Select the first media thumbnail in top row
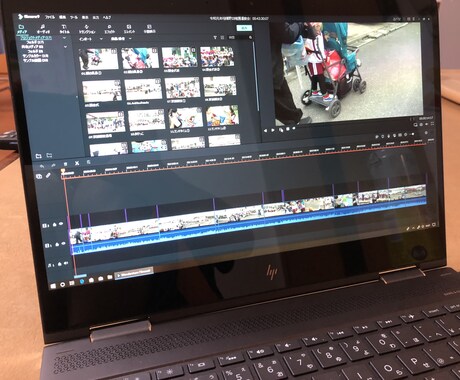 pos(98,59)
